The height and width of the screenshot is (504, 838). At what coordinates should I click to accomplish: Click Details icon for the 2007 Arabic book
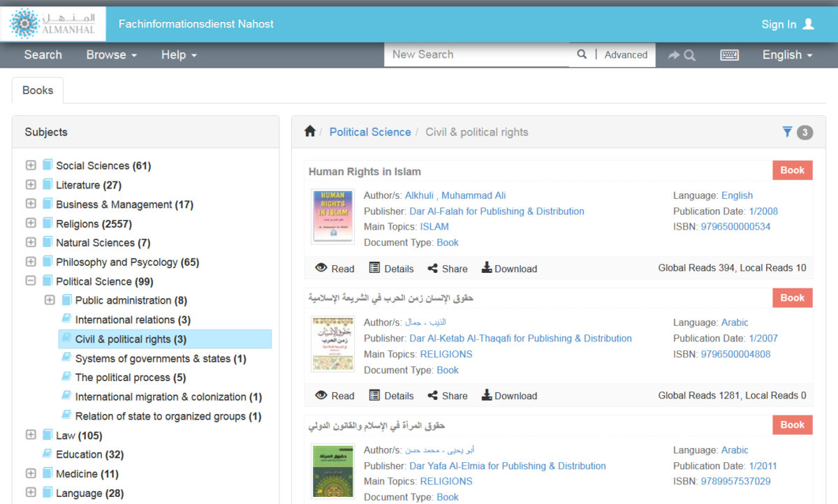pyautogui.click(x=374, y=395)
